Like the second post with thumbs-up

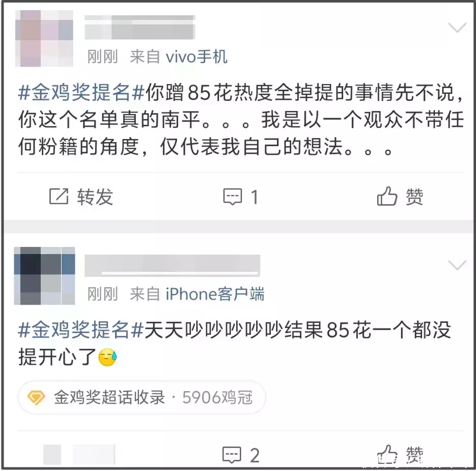pyautogui.click(x=387, y=454)
